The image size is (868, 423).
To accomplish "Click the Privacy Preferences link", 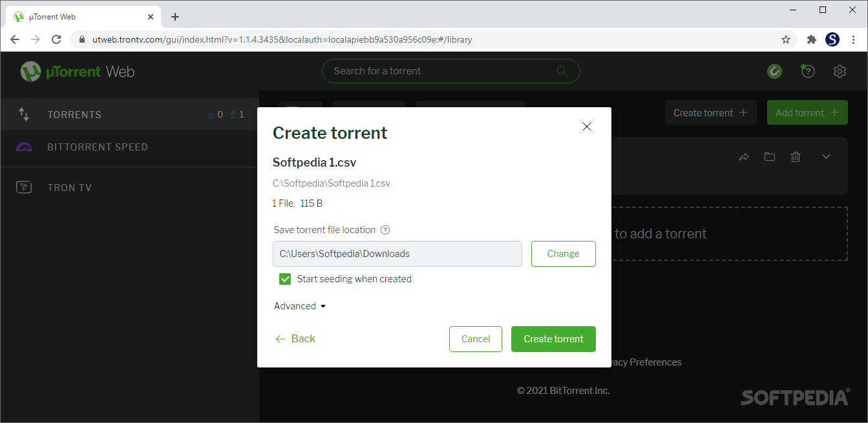I will pyautogui.click(x=645, y=362).
